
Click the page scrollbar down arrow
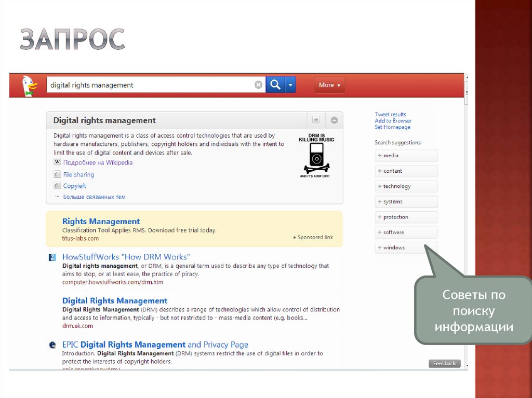467,366
